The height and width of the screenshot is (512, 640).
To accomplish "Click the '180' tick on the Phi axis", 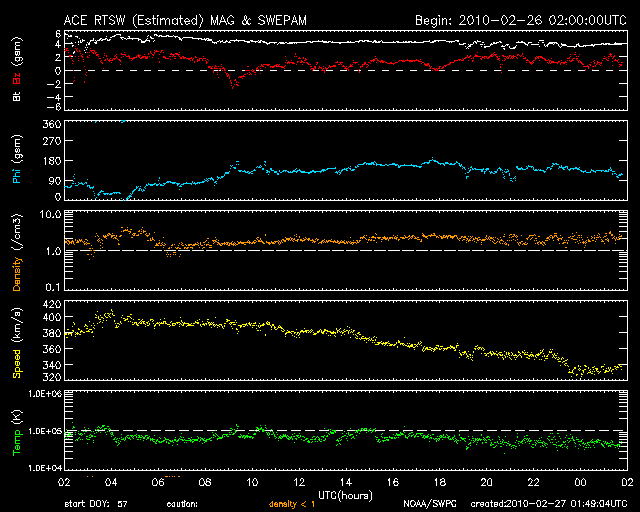I will (x=52, y=161).
